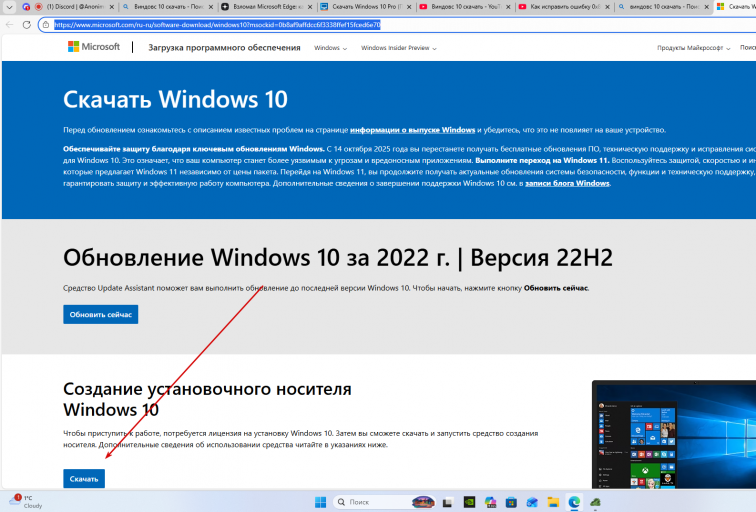This screenshot has width=756, height=512.
Task: Close the Discord tab
Action: pyautogui.click(x=111, y=7)
